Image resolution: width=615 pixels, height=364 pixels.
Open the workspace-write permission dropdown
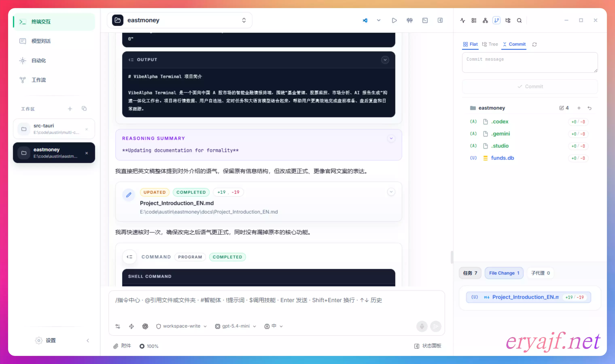pos(181,326)
